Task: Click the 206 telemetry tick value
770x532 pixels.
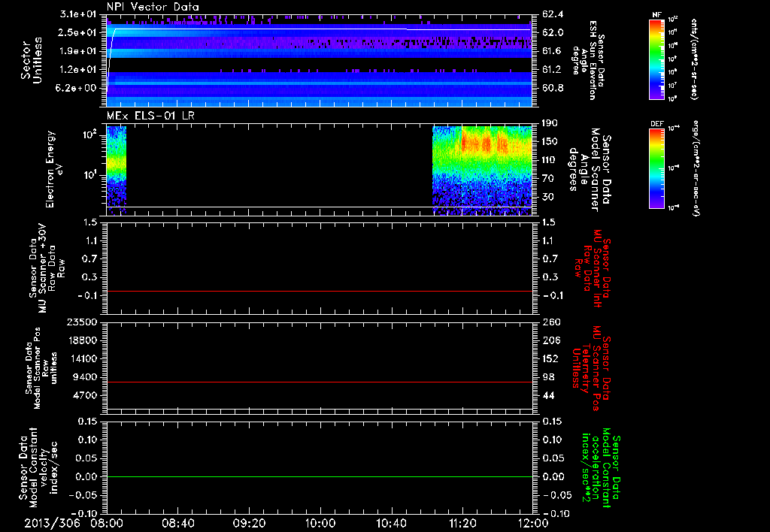Action: pos(550,340)
